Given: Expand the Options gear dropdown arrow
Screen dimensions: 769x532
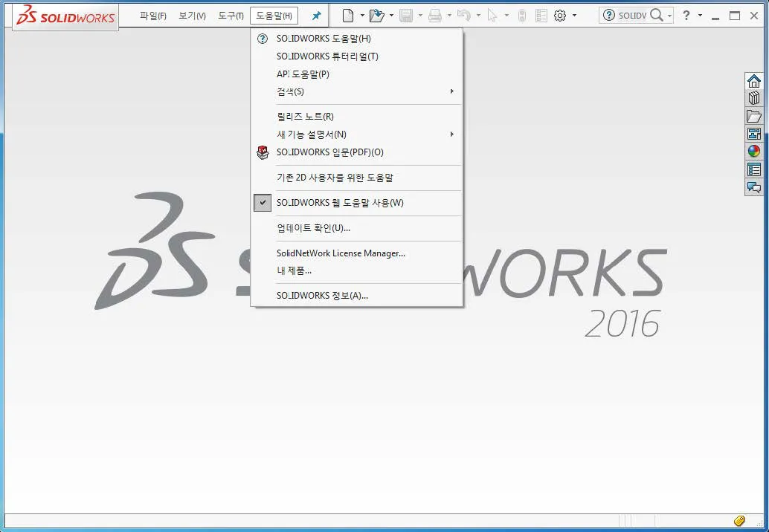Looking at the screenshot, I should (574, 16).
